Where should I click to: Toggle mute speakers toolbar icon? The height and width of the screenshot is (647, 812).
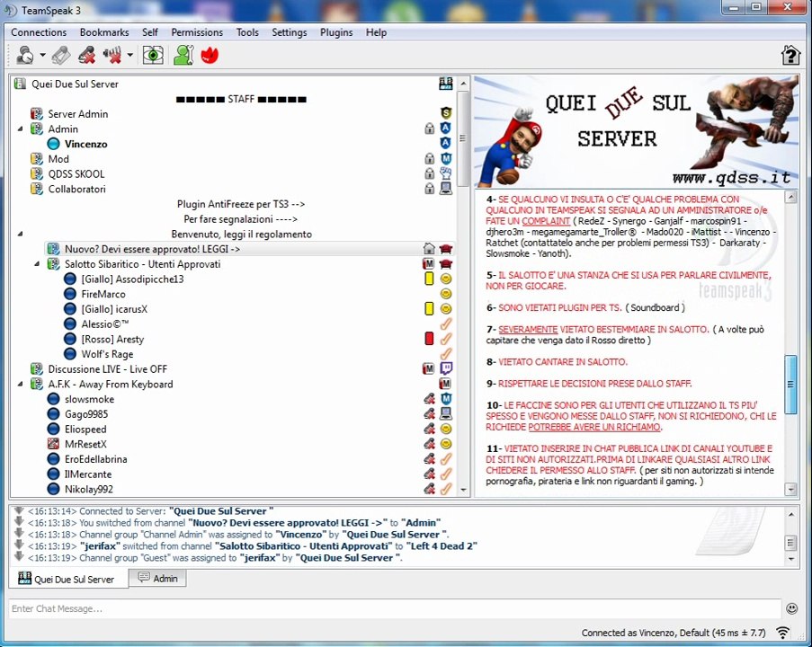(x=112, y=55)
